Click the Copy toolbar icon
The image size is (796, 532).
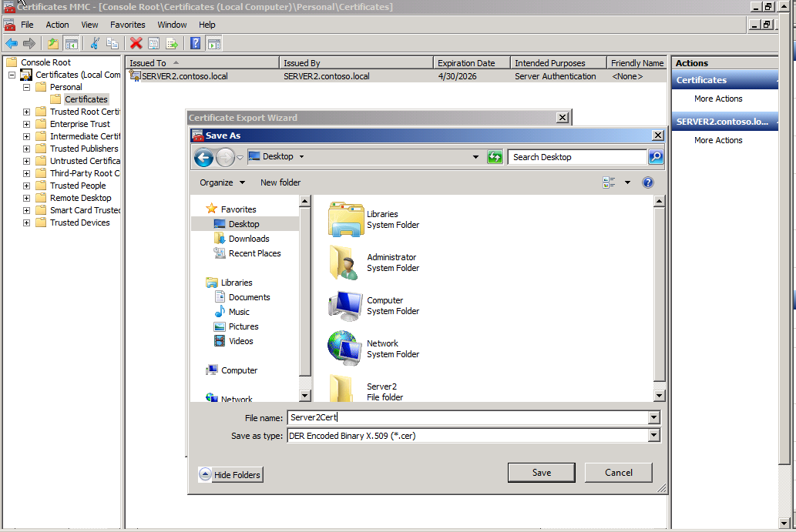pyautogui.click(x=113, y=44)
